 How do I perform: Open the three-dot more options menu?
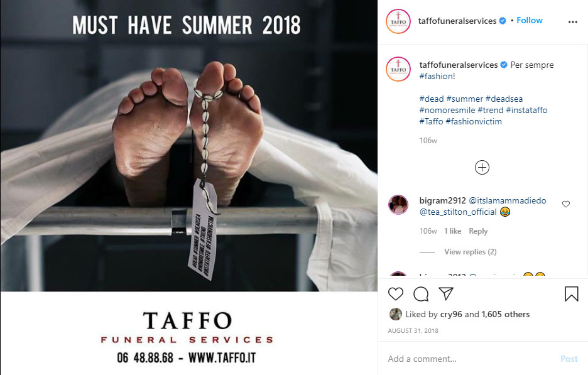(x=573, y=22)
